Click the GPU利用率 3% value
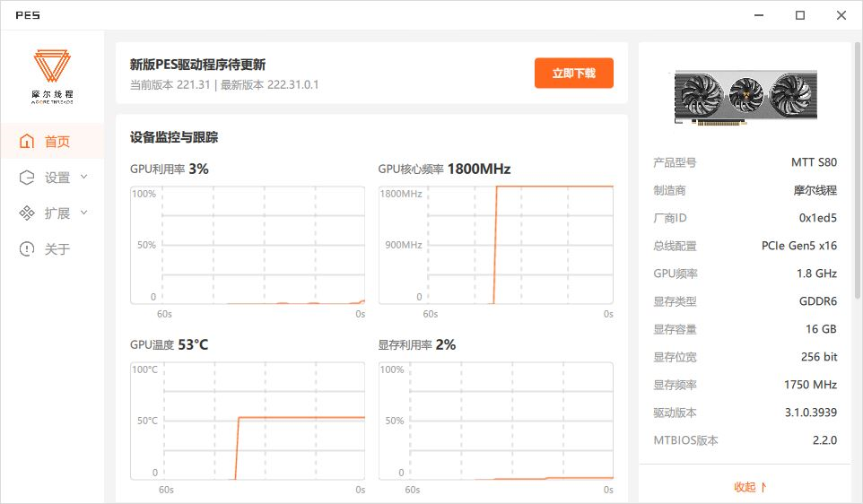This screenshot has width=863, height=504. (198, 169)
